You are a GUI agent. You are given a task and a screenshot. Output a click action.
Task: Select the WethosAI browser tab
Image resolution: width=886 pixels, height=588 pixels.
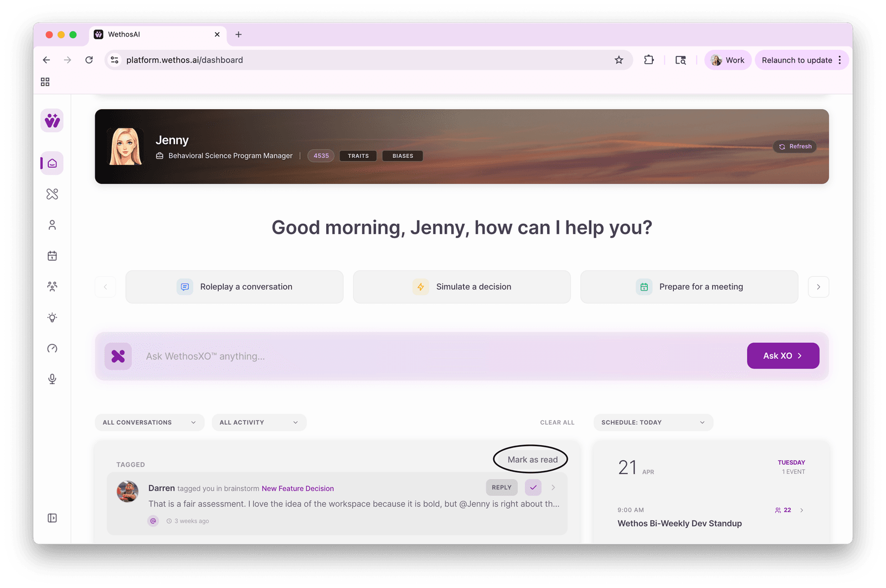tap(157, 34)
